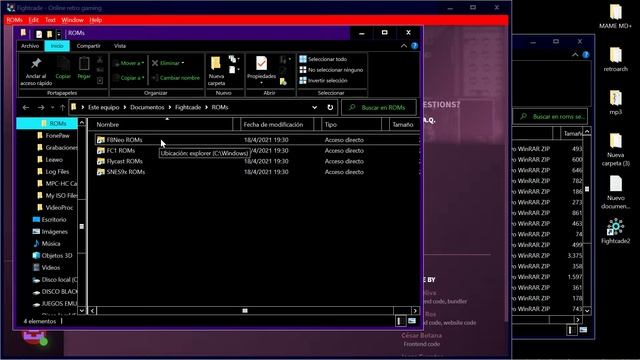640x360 pixels.
Task: Click No seleccionar ninguno
Action: click(x=331, y=70)
